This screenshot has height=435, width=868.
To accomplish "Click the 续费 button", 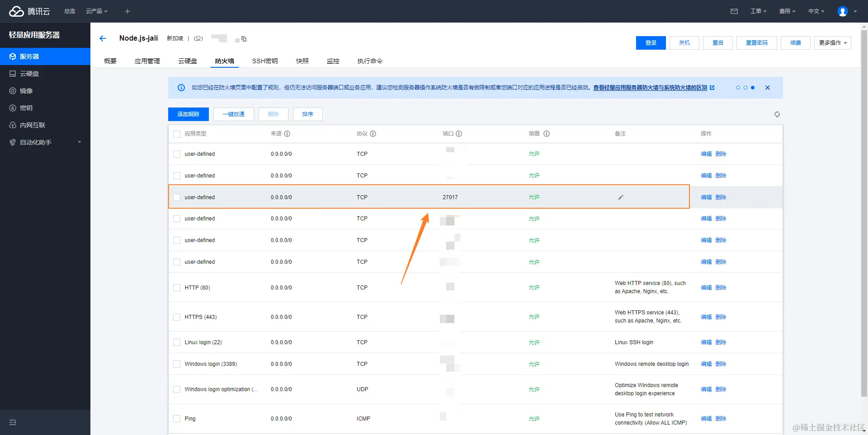I will point(796,43).
